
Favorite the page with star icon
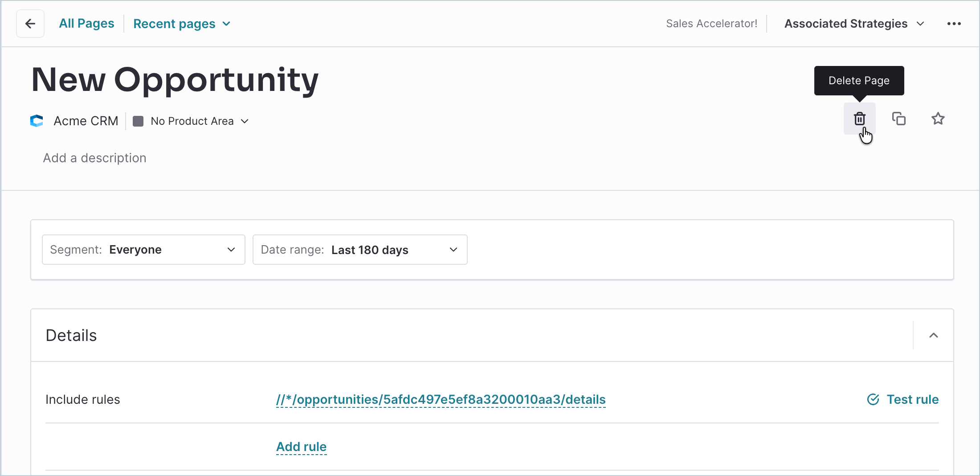click(x=938, y=119)
